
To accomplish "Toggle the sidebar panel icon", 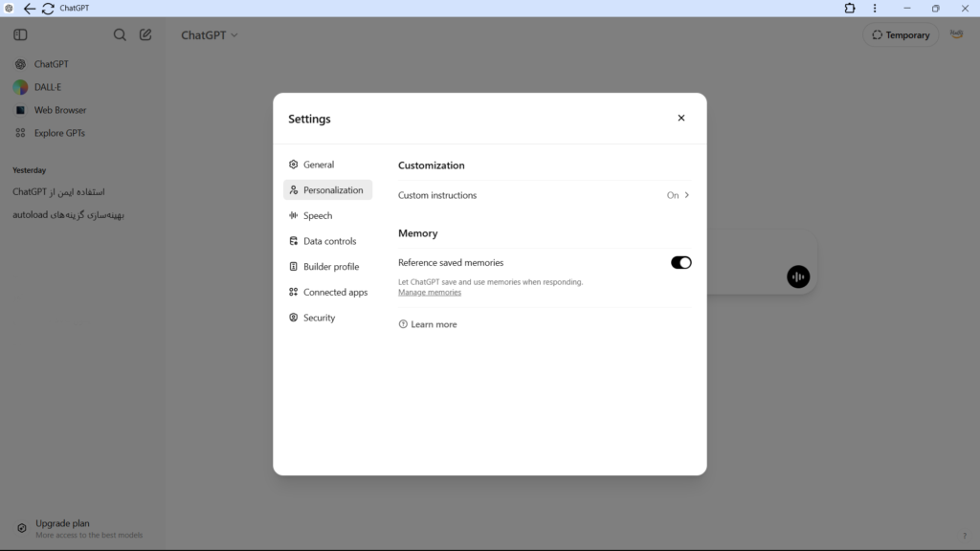I will click(x=21, y=35).
